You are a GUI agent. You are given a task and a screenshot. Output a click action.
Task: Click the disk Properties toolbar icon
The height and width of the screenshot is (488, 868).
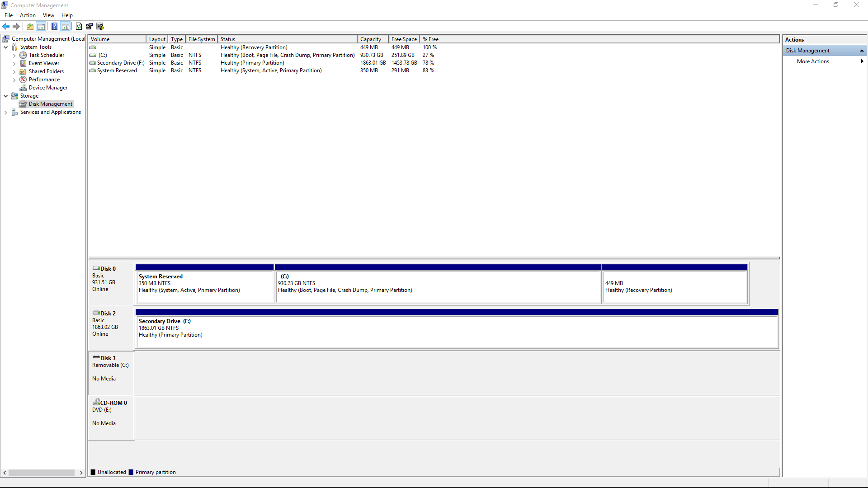point(89,26)
